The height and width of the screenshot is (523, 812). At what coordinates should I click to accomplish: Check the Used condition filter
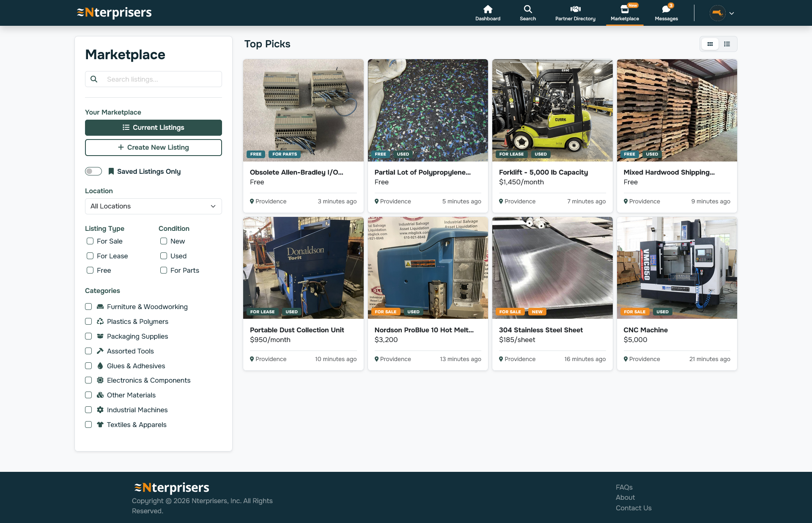(x=163, y=256)
